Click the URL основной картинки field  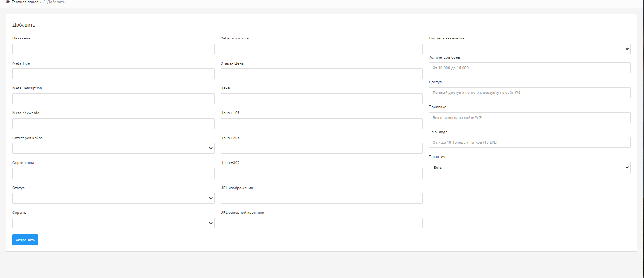tap(321, 223)
